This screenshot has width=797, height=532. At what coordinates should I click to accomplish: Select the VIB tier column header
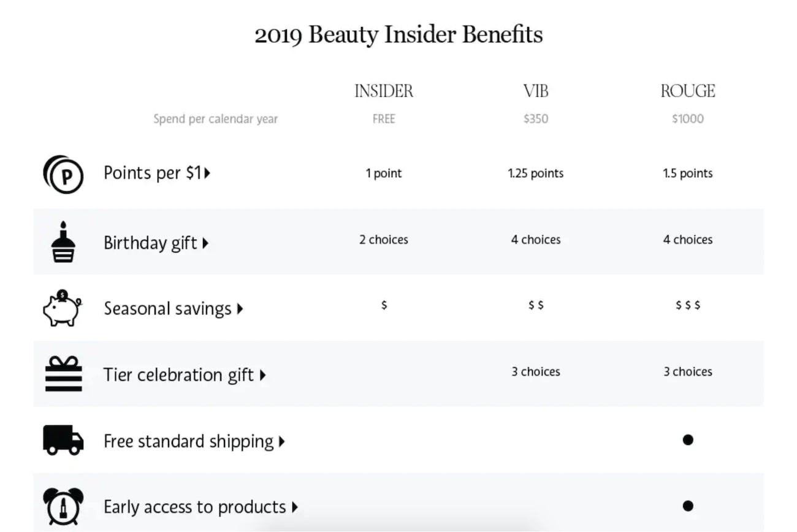pos(536,91)
